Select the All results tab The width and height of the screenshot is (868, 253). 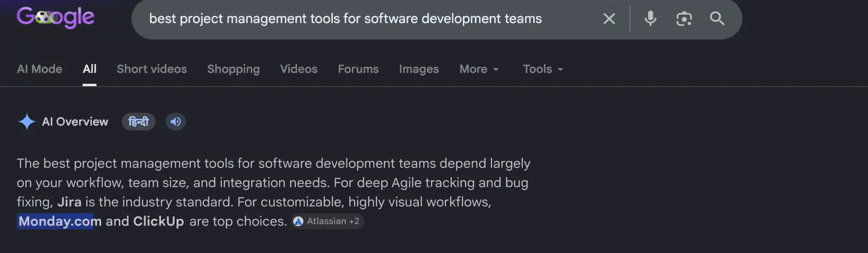(x=89, y=69)
